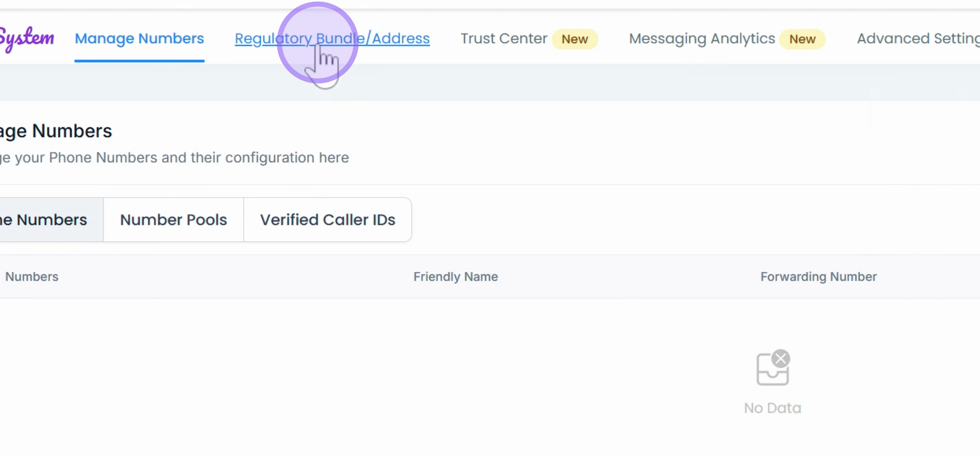Open the Advanced Settings tab
The image size is (980, 456).
pyautogui.click(x=918, y=38)
